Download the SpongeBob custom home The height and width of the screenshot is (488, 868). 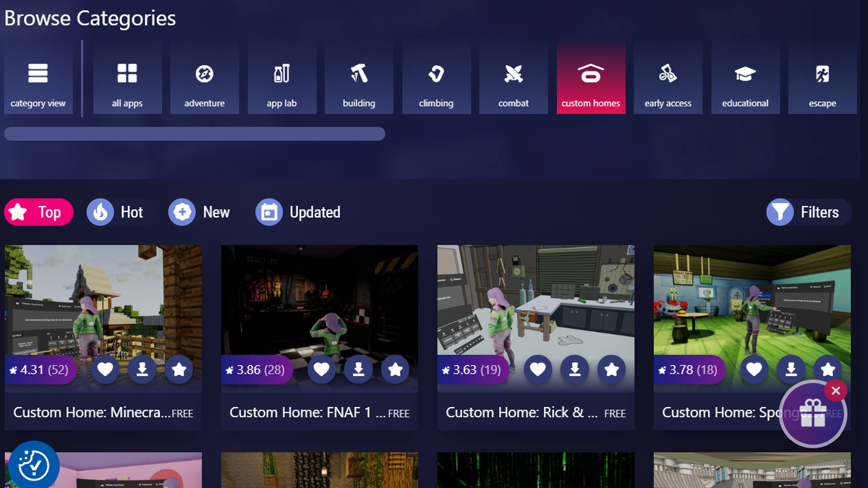(791, 369)
